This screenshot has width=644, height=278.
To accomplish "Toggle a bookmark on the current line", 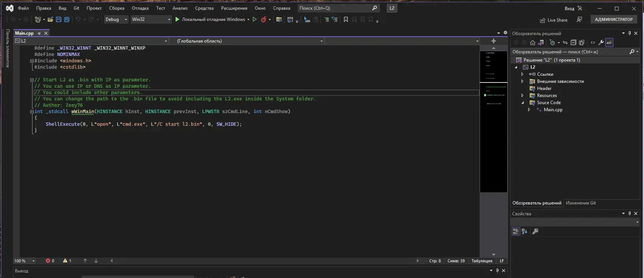I will pyautogui.click(x=346, y=19).
